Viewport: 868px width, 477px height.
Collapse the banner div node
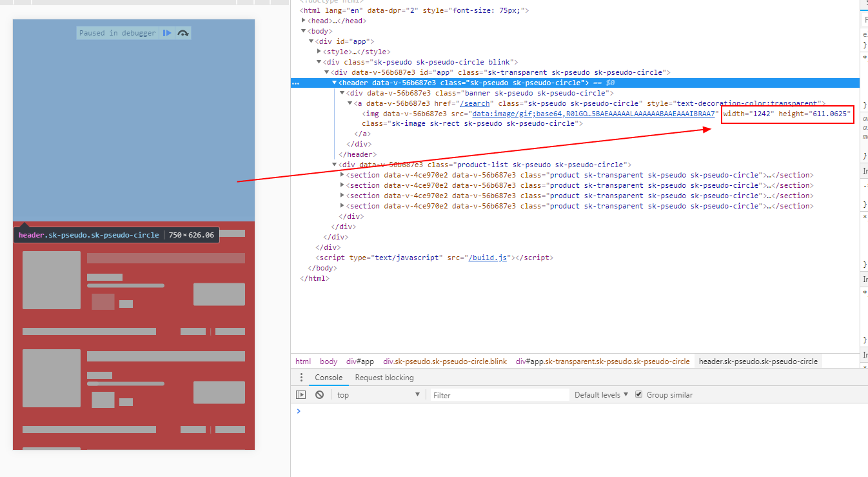pyautogui.click(x=342, y=93)
